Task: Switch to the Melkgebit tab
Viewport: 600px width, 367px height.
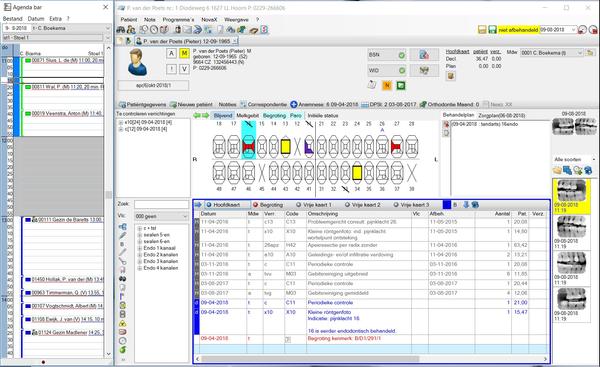Action: pos(247,115)
